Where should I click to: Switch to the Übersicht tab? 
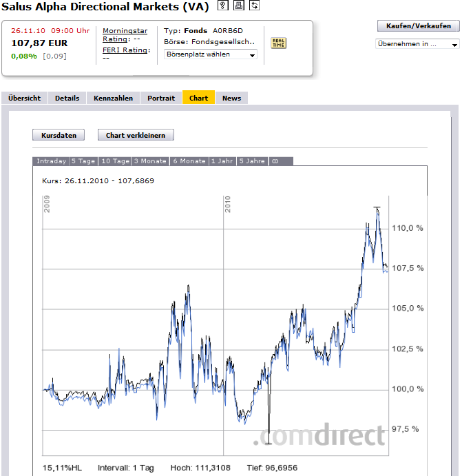(24, 98)
